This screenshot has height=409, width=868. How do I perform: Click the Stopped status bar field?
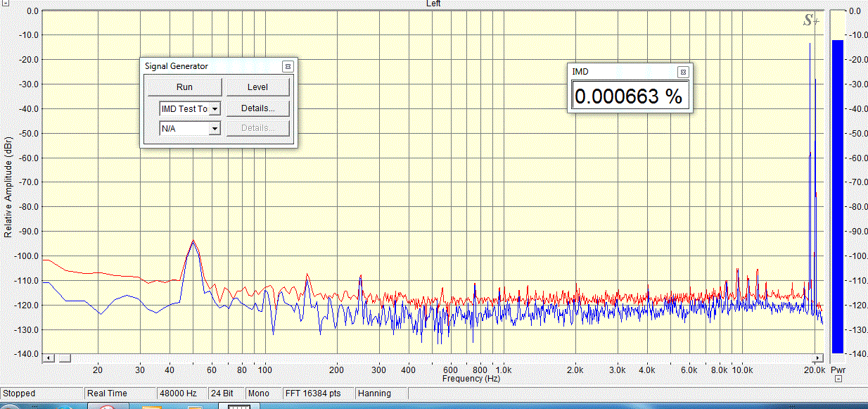coord(42,394)
